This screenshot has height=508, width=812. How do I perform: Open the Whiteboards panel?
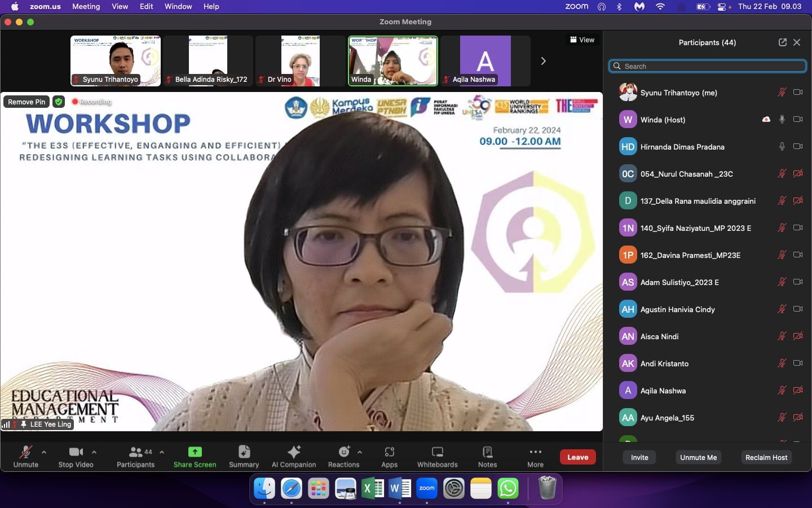[437, 456]
